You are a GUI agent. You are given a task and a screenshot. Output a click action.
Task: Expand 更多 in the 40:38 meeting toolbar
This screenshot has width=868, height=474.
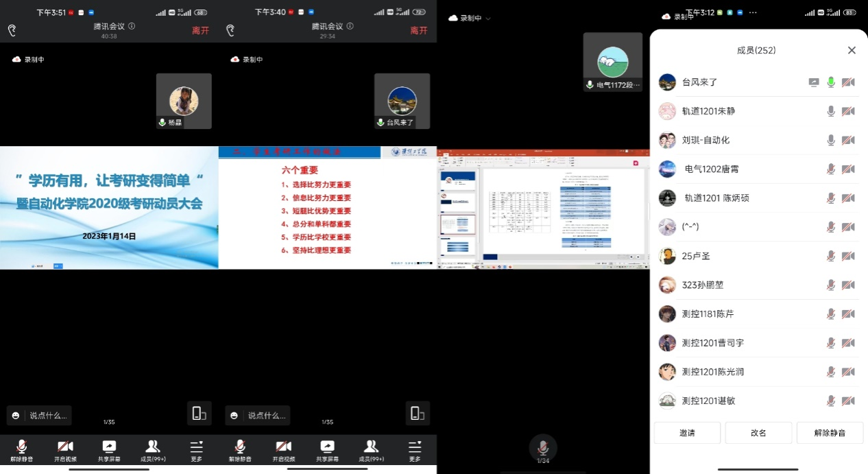pyautogui.click(x=196, y=450)
